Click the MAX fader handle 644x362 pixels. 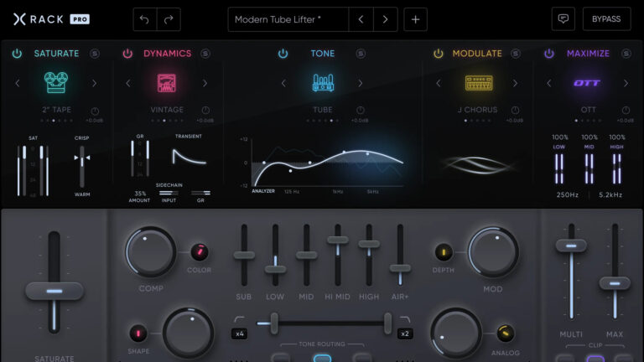tap(615, 283)
